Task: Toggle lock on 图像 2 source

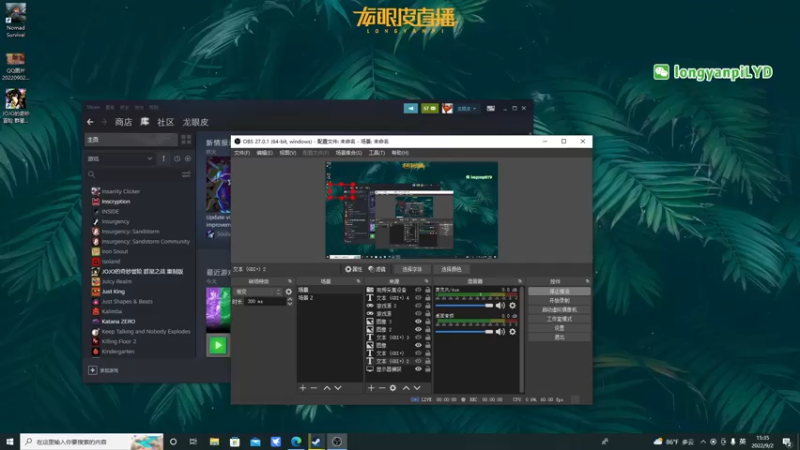Action: coord(428,329)
